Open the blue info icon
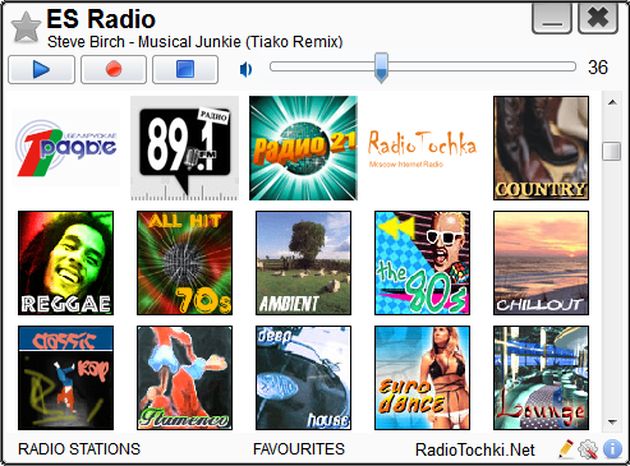 (x=612, y=449)
